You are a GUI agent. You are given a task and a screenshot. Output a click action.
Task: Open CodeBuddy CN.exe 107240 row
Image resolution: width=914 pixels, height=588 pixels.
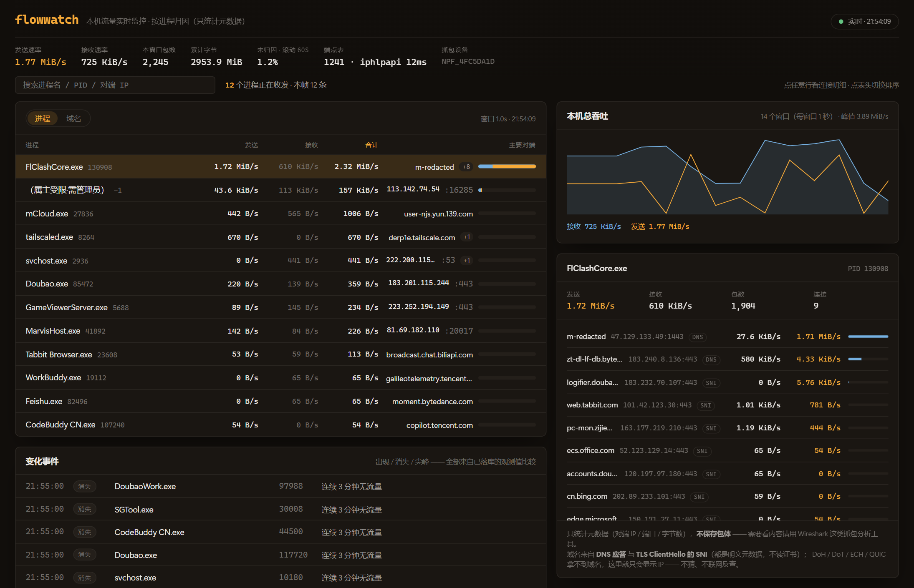[280, 425]
